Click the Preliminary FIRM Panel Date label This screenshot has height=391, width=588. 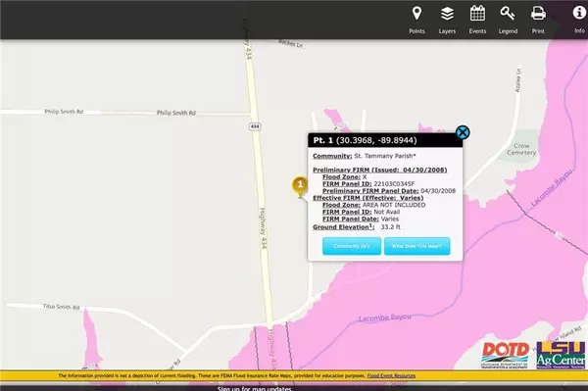[x=370, y=191]
